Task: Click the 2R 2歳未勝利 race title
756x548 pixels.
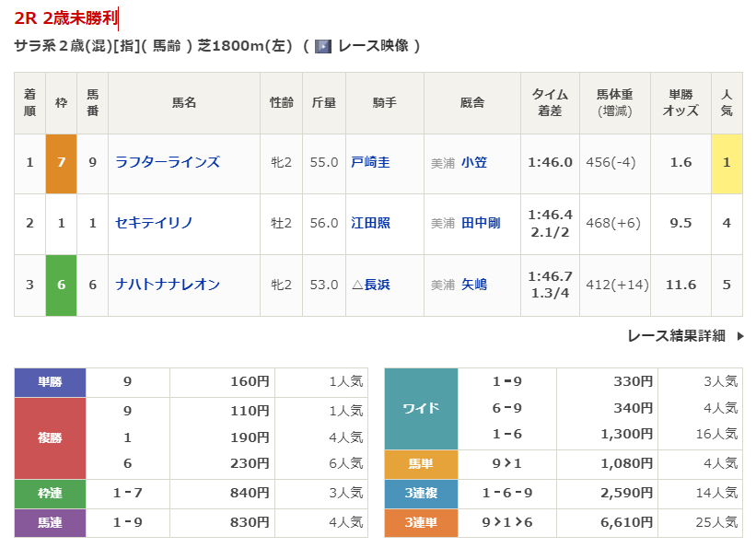Action: [x=66, y=18]
